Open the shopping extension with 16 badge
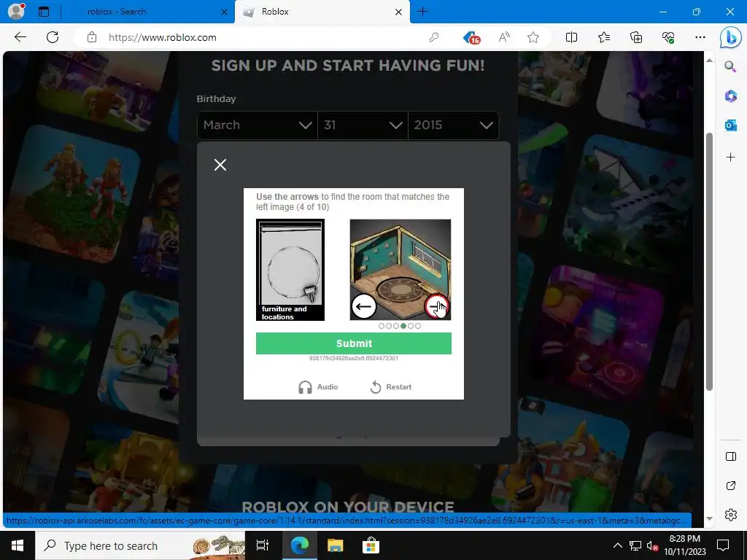747x560 pixels. coord(471,38)
